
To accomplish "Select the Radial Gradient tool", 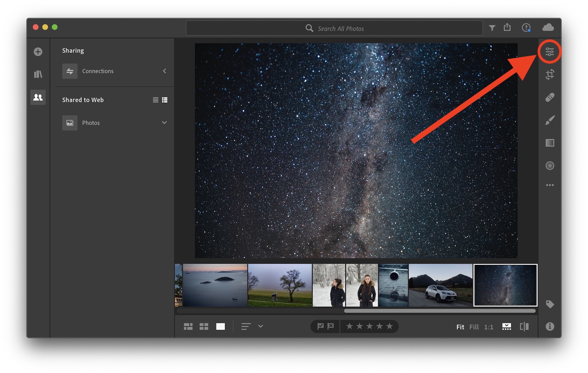I will 549,165.
